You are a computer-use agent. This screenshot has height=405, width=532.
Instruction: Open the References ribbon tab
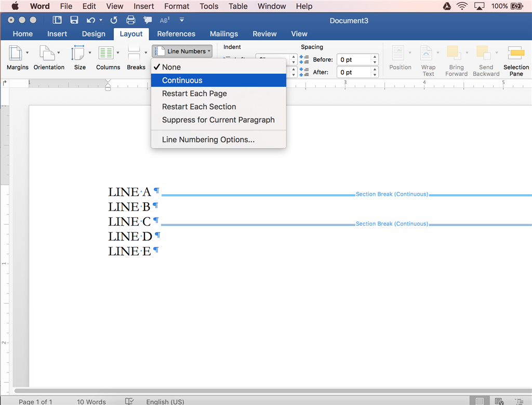point(176,34)
